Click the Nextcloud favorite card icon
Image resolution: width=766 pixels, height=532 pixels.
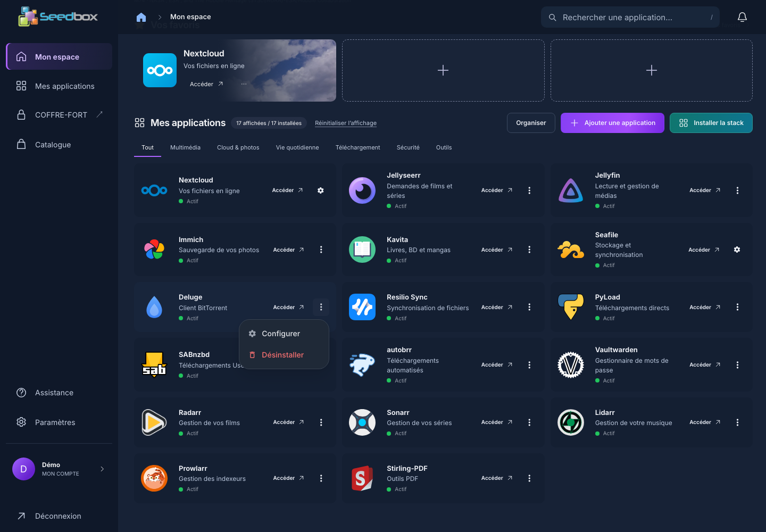click(160, 70)
